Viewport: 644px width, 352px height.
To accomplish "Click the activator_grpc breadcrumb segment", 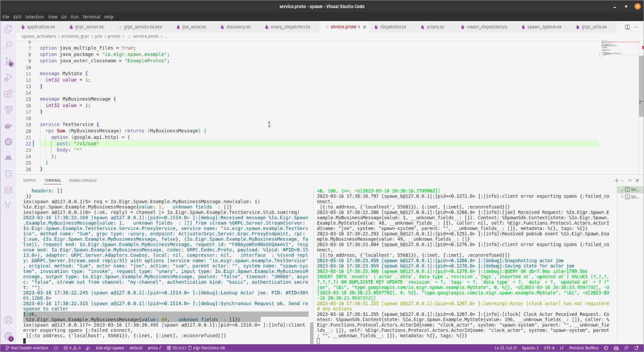I will [x=75, y=37].
